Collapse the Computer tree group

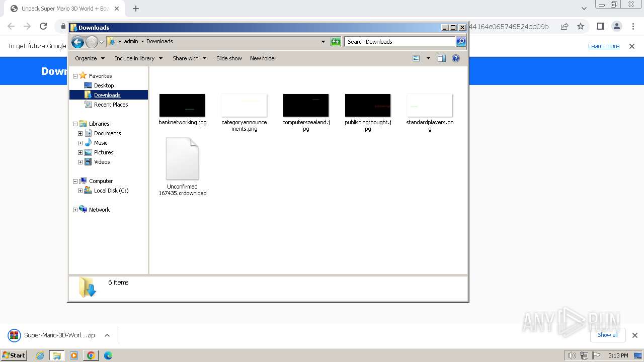click(x=75, y=181)
